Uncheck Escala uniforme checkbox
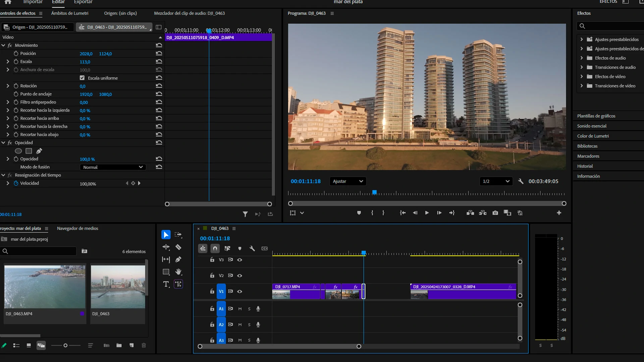644x362 pixels. (x=82, y=78)
